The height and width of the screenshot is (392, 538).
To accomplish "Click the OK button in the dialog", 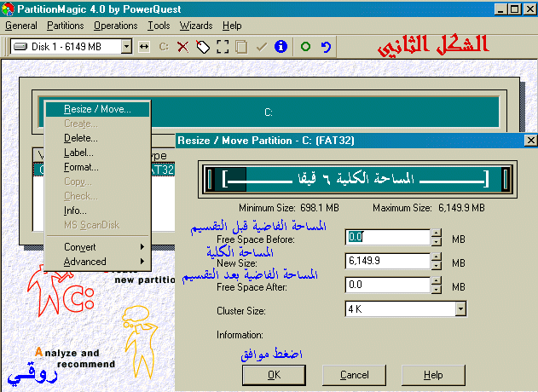I will click(x=274, y=375).
